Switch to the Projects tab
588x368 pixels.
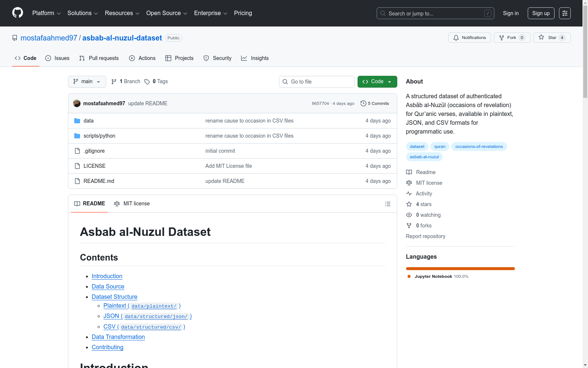point(179,58)
